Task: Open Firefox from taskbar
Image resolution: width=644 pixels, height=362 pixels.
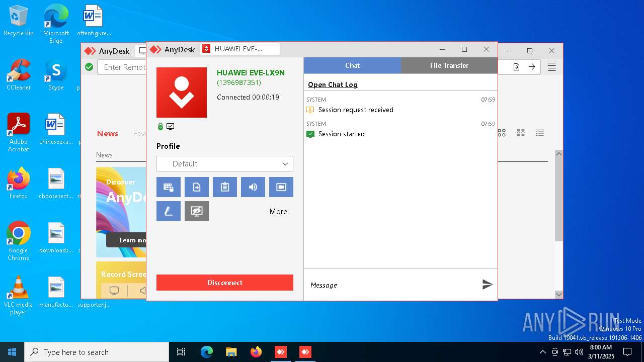Action: click(x=256, y=352)
